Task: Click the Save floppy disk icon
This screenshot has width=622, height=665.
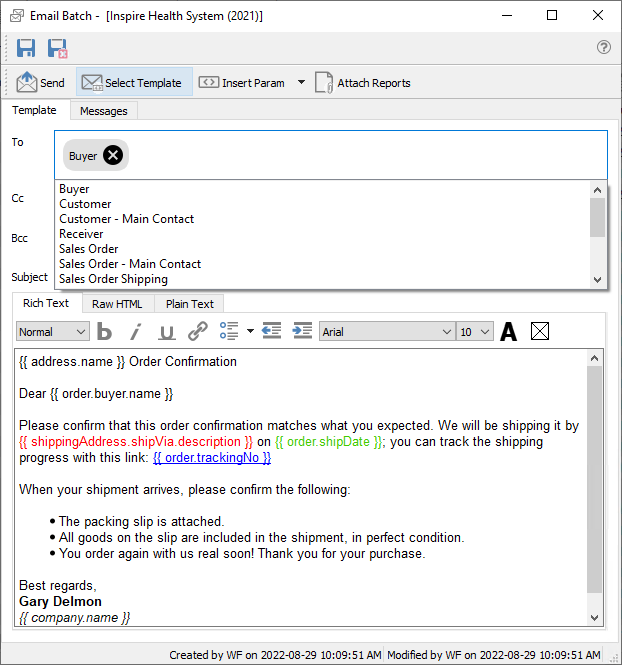Action: point(26,48)
